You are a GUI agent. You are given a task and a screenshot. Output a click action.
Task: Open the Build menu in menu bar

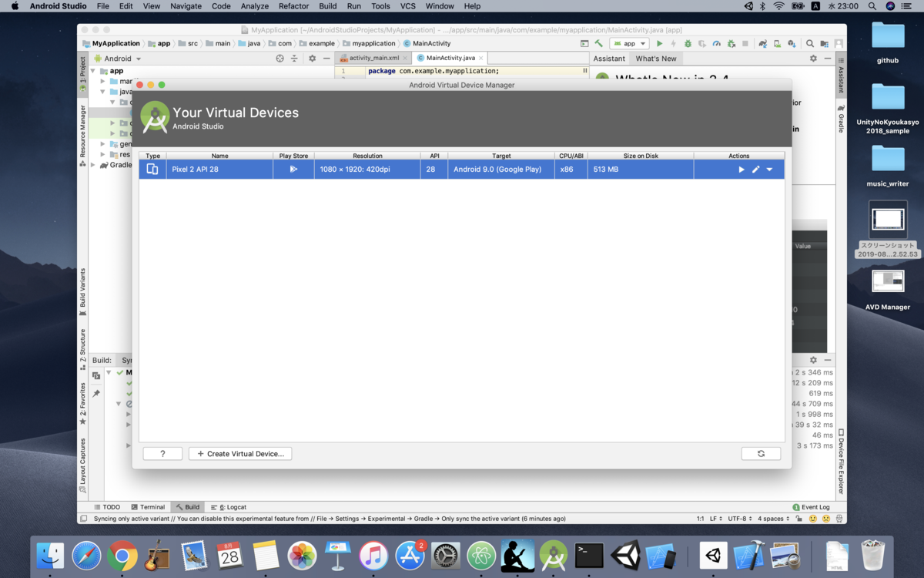coord(327,6)
